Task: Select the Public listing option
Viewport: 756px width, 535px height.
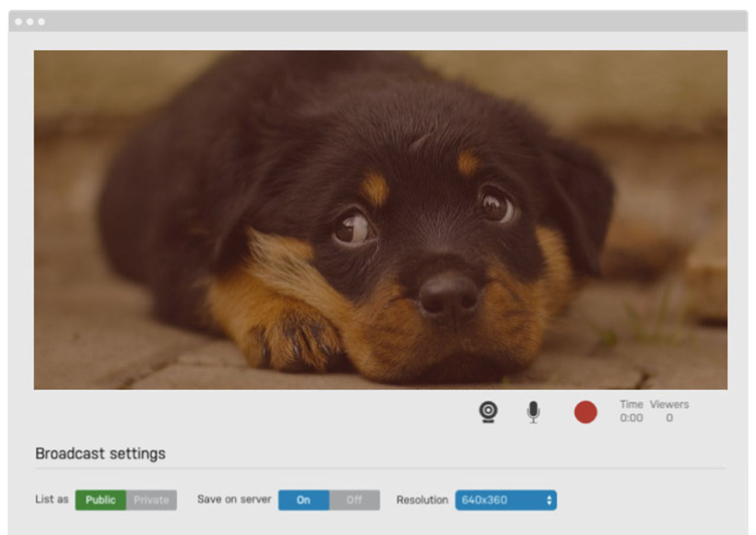Action: pos(100,500)
